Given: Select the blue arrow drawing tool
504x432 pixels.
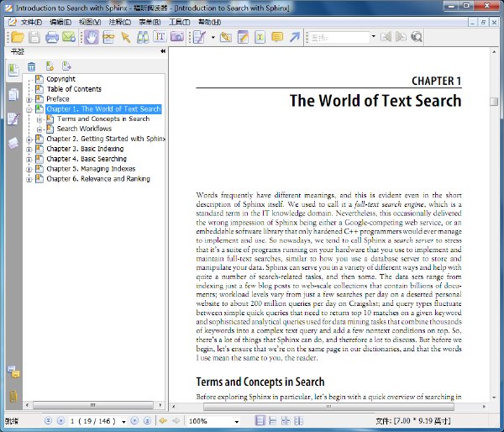Looking at the screenshot, I should (x=294, y=37).
